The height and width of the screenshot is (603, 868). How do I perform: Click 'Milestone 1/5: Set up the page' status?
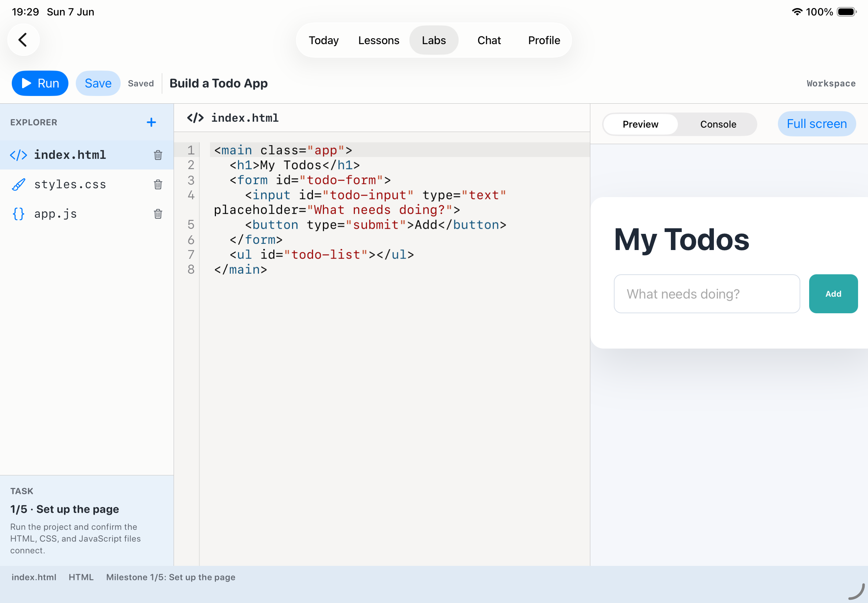click(x=170, y=577)
